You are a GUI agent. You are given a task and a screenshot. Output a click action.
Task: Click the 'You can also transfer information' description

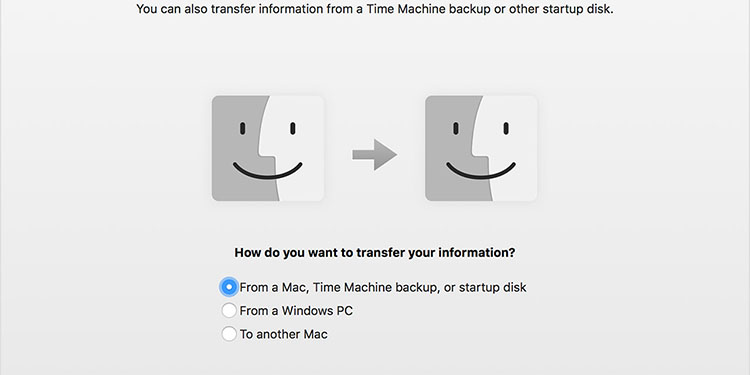pos(375,9)
